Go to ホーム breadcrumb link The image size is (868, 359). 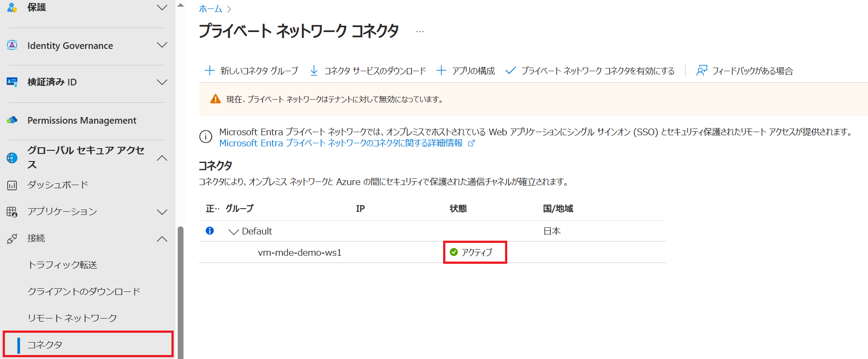click(x=210, y=9)
